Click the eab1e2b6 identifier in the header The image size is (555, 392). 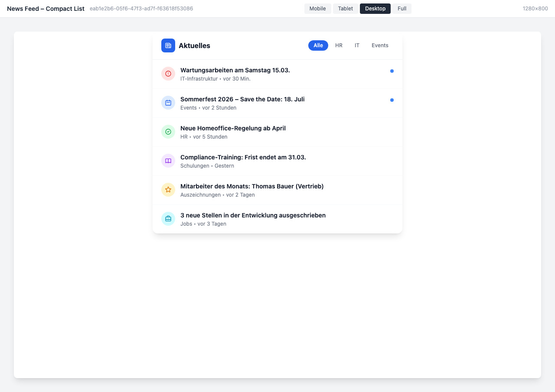[x=141, y=8]
